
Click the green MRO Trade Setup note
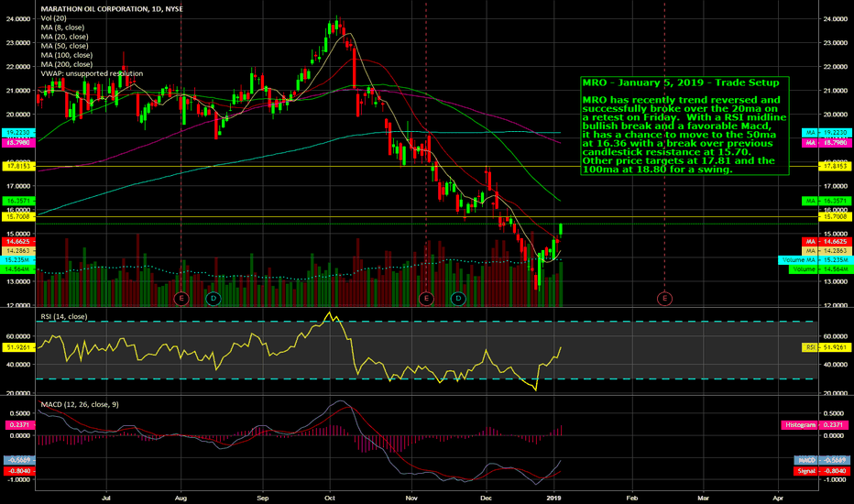684,126
